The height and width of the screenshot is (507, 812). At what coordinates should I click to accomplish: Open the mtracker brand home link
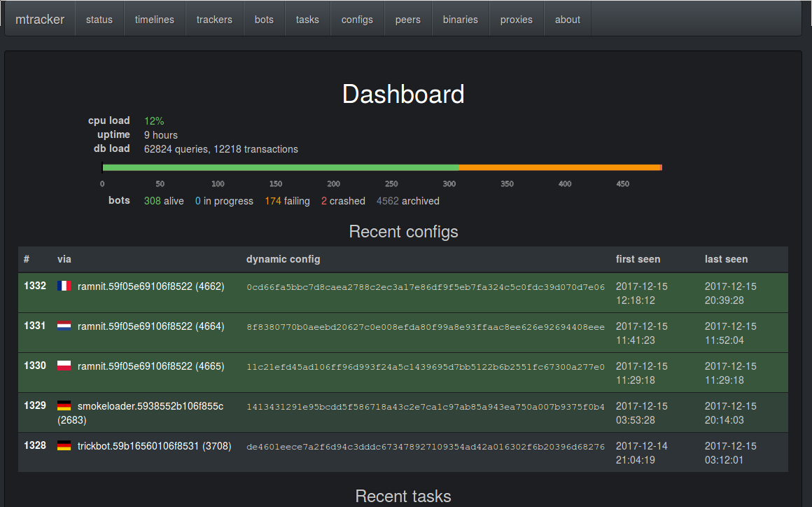pyautogui.click(x=40, y=20)
